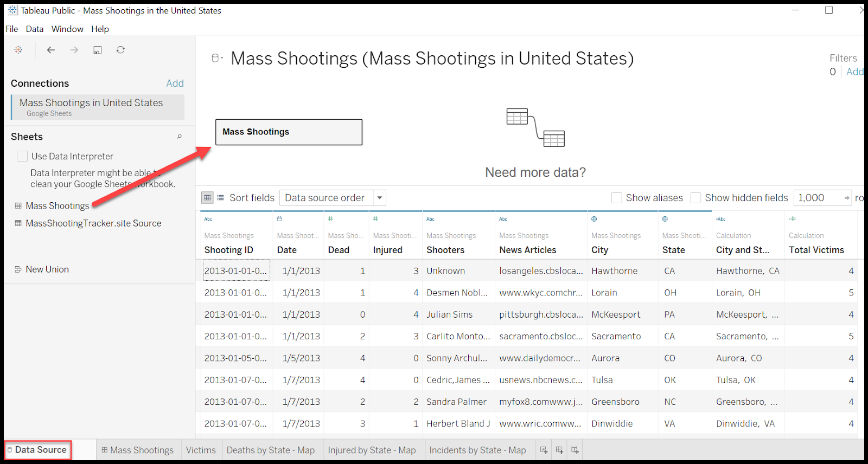Click the table icon beside MassShootingTracker.site Source
Screen dimensions: 868x464
pyautogui.click(x=18, y=223)
